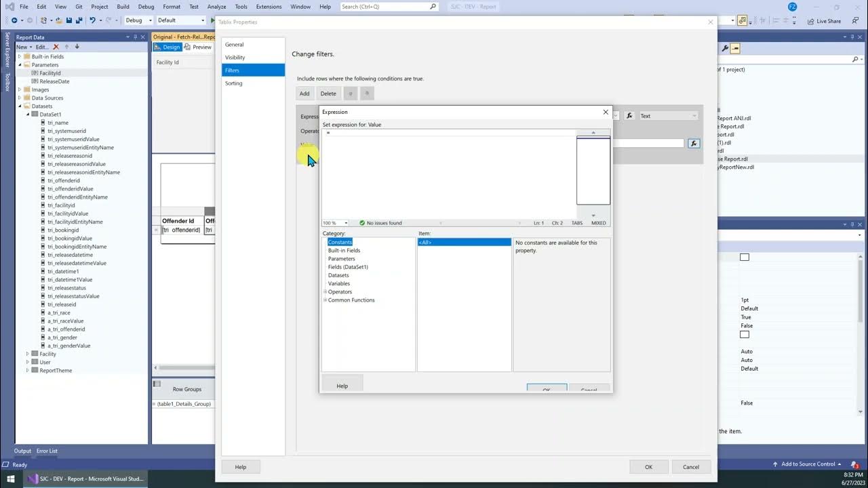Click the Search (Ctrl+Q) box
This screenshot has width=868, height=488.
(389, 7)
